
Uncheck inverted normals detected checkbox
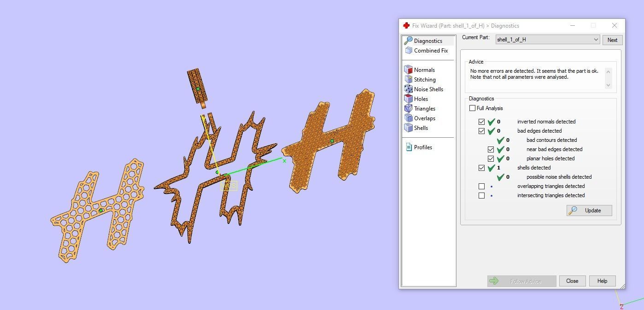[x=481, y=122]
